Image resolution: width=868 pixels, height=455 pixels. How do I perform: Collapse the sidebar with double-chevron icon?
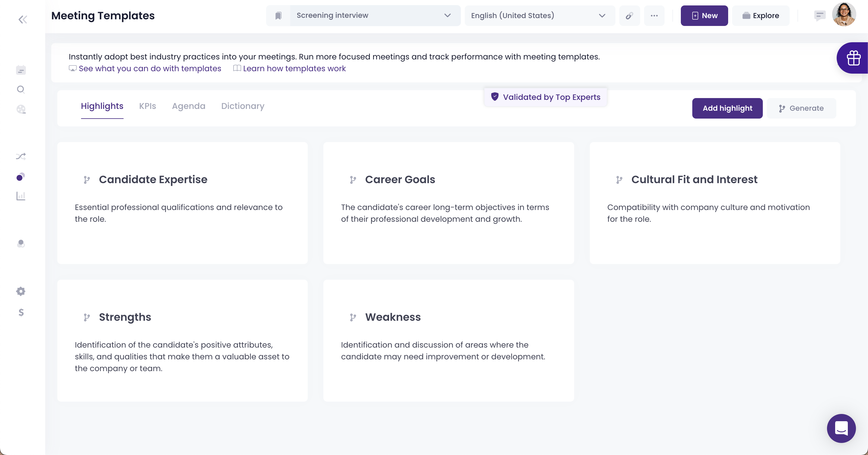(x=23, y=20)
